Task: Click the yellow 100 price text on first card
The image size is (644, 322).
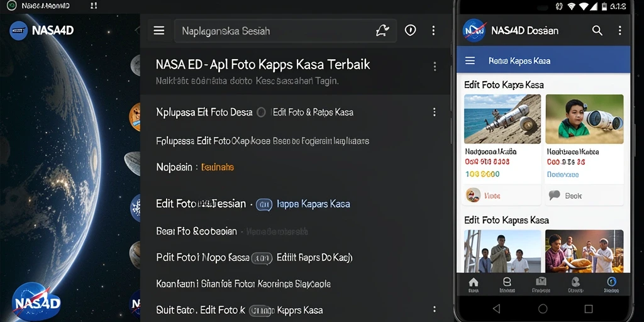Action: [482, 174]
